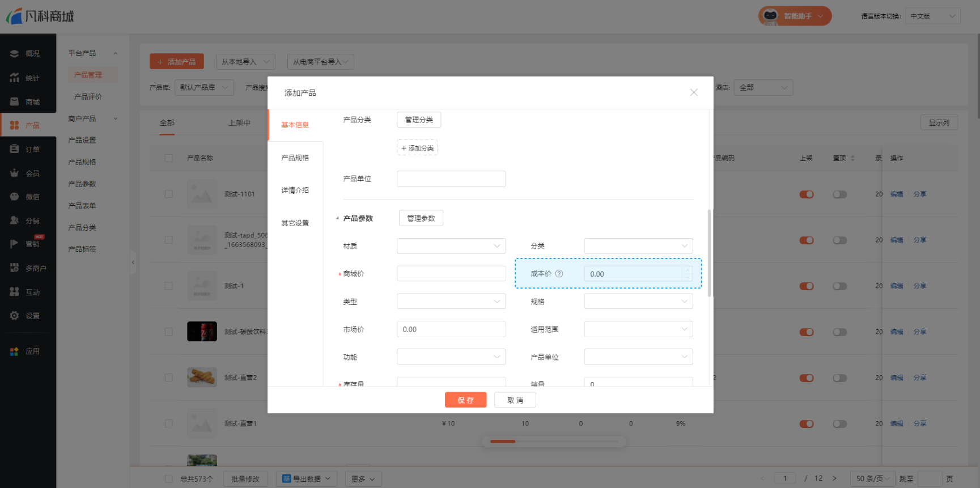
Task: Click the 管理分类 button
Action: 419,120
